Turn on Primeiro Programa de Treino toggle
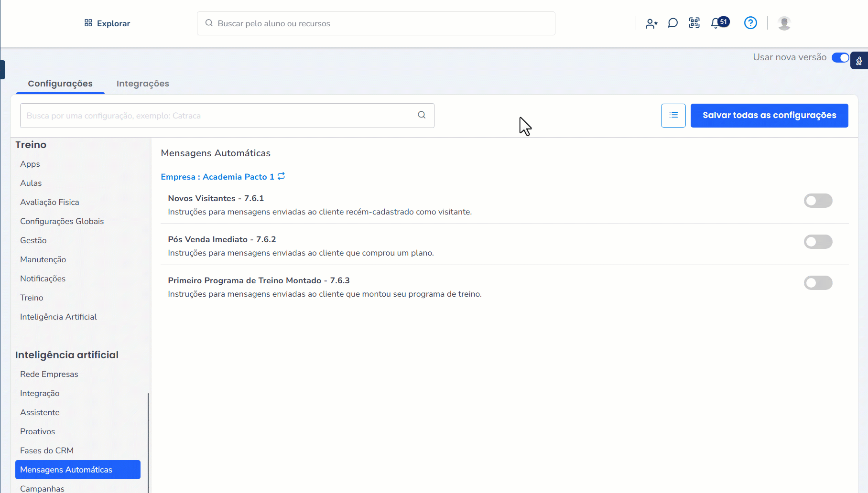868x493 pixels. click(818, 283)
